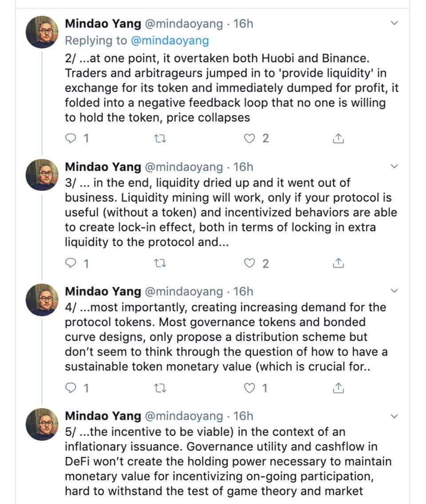Like the 4/ governance tokens tweet
Screen dimensions: 426x504
[249, 388]
